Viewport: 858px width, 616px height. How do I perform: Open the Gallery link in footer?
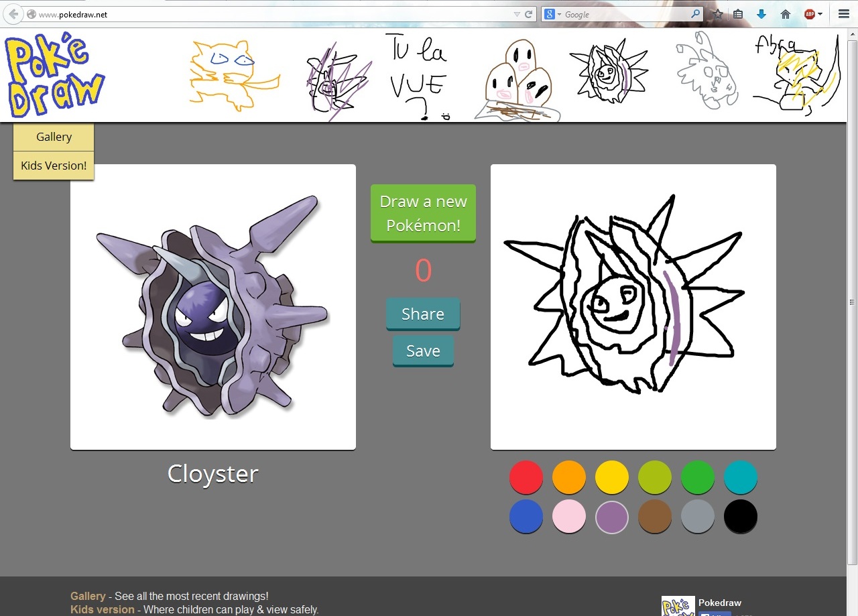point(88,596)
